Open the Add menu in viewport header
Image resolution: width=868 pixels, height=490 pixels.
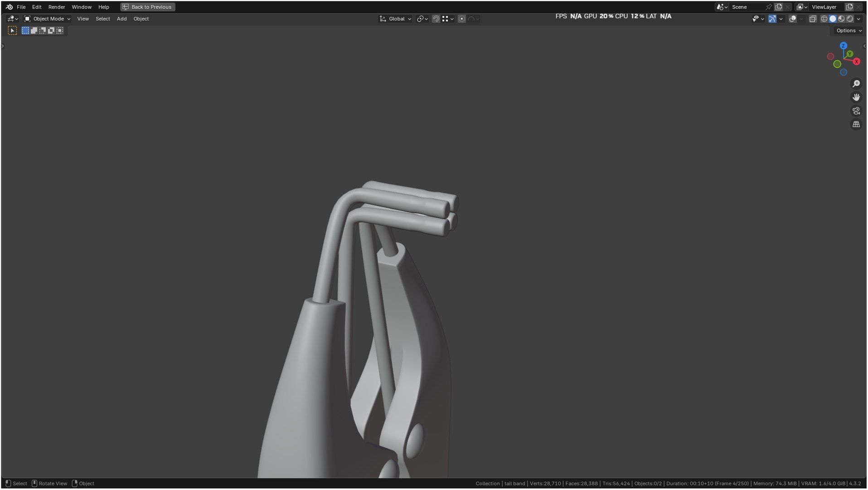tap(121, 19)
